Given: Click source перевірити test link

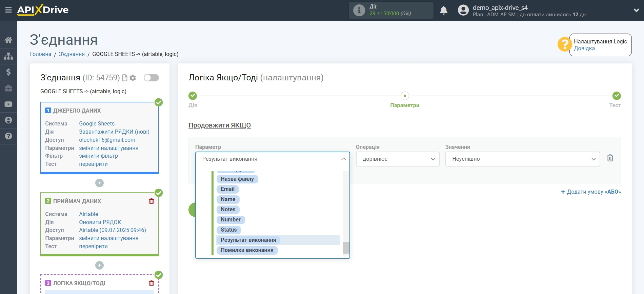Looking at the screenshot, I should point(94,164).
